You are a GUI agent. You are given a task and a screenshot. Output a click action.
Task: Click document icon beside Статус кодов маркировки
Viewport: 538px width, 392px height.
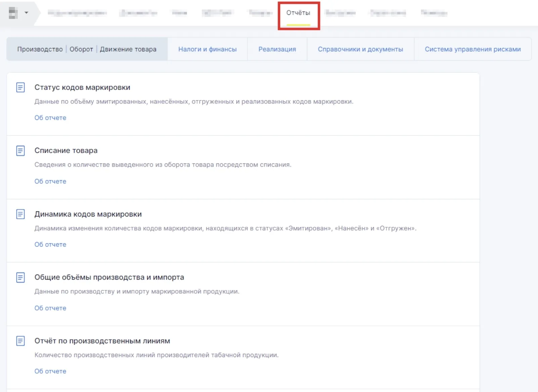tap(20, 88)
